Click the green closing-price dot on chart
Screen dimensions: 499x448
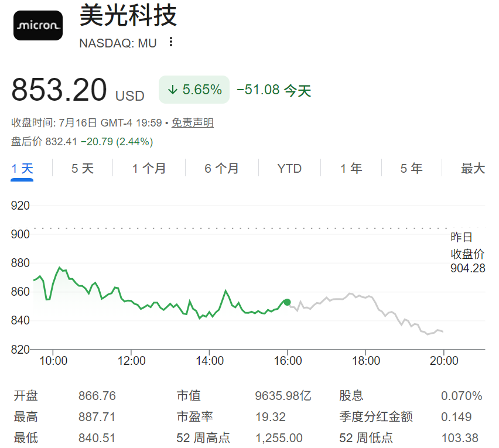[x=287, y=302]
